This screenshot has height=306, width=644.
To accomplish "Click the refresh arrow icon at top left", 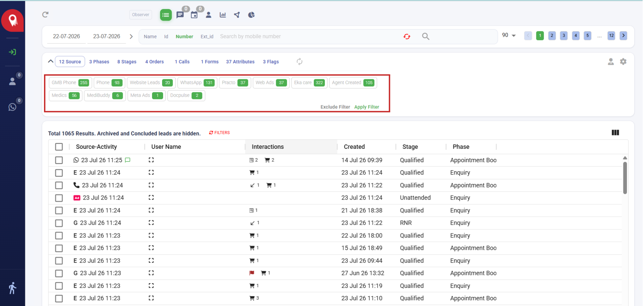I will 45,14.
